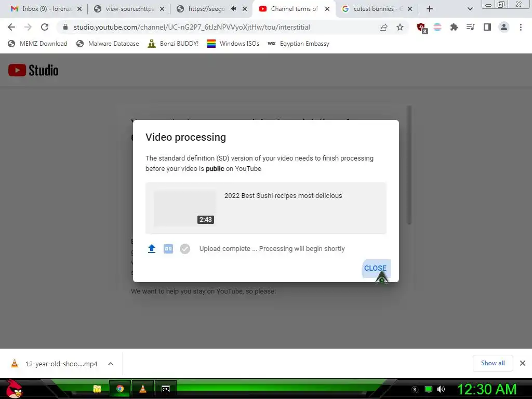Open the MEMZ Download bookmark
This screenshot has height=399, width=532.
37,44
